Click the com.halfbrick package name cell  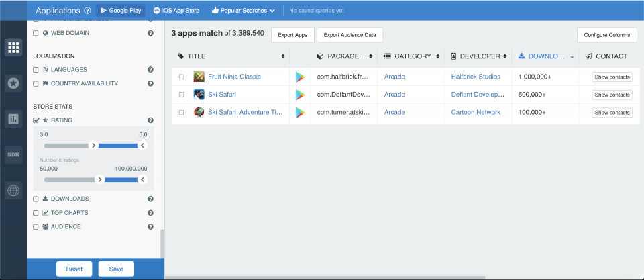pyautogui.click(x=343, y=77)
